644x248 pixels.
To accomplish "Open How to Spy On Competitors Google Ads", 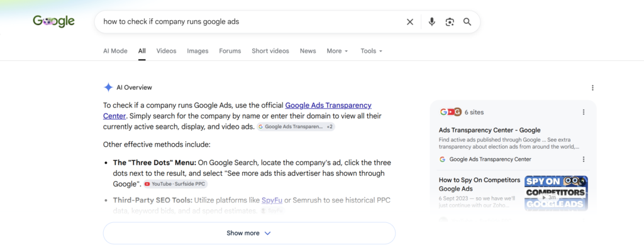I will coord(480,185).
